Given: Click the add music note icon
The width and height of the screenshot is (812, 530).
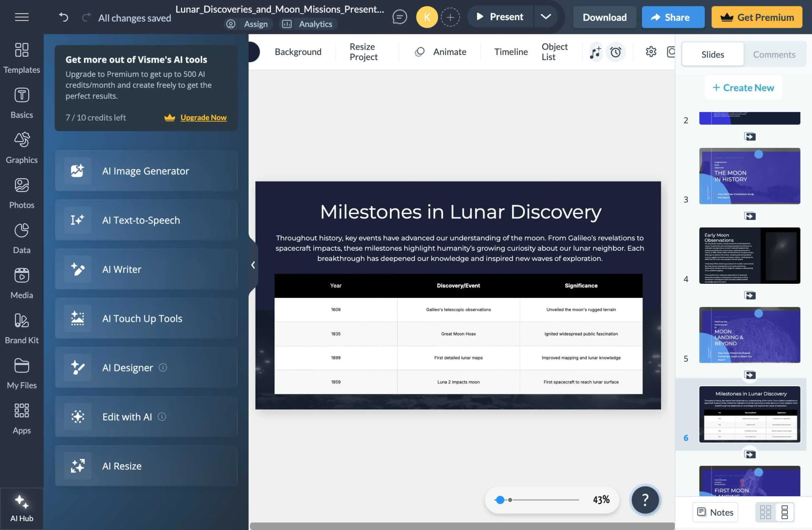Looking at the screenshot, I should point(595,52).
